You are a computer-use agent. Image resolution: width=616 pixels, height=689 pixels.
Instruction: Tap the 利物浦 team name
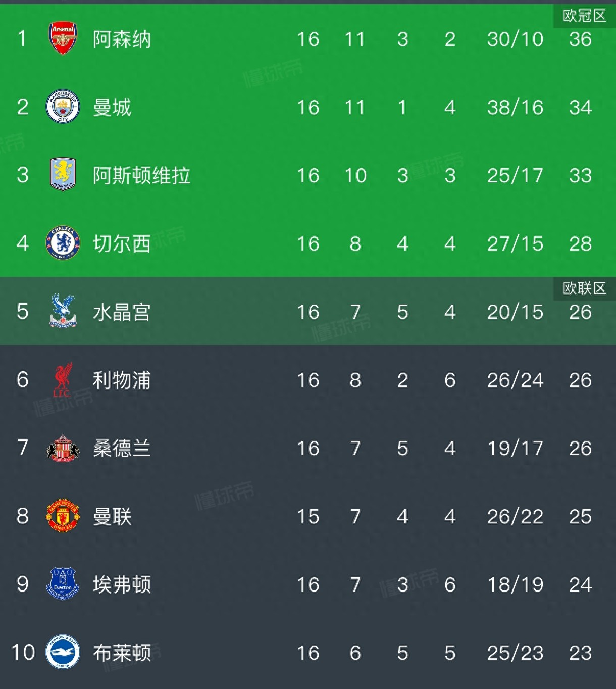pyautogui.click(x=122, y=380)
